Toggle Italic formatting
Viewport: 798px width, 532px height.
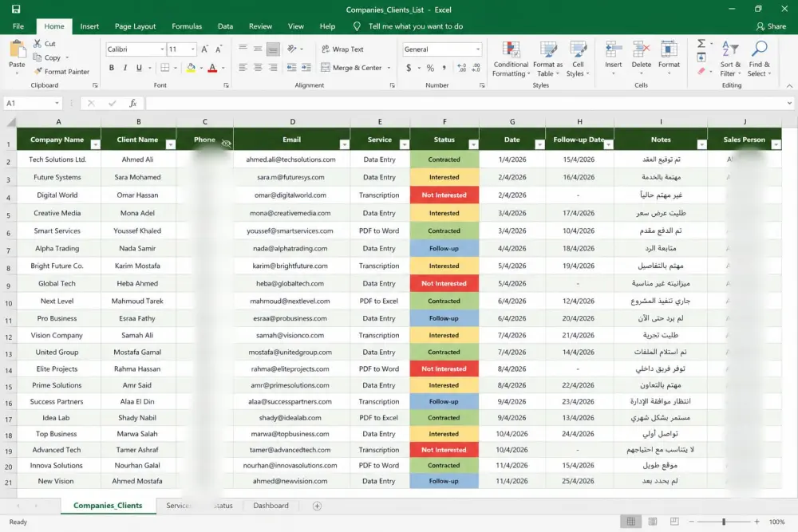point(125,68)
